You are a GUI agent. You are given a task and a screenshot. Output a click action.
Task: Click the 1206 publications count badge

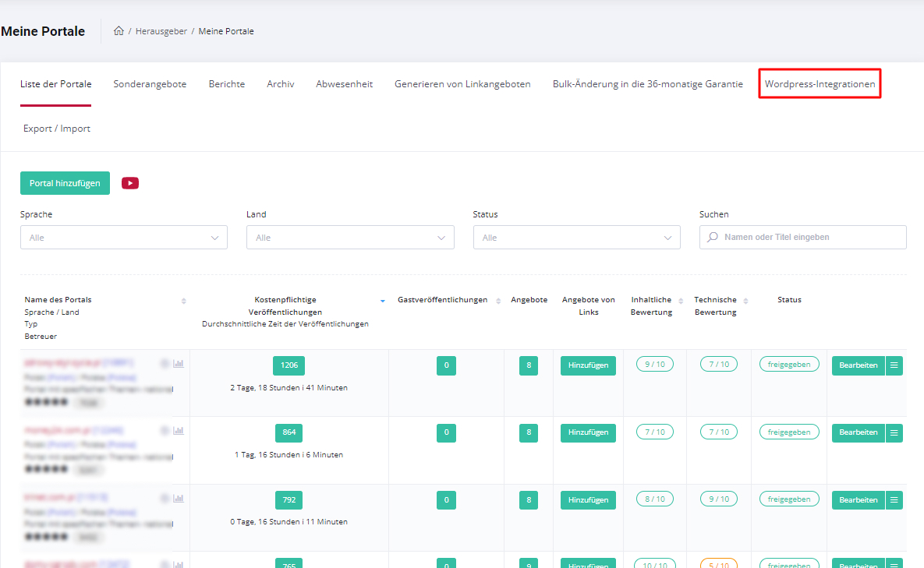(289, 365)
